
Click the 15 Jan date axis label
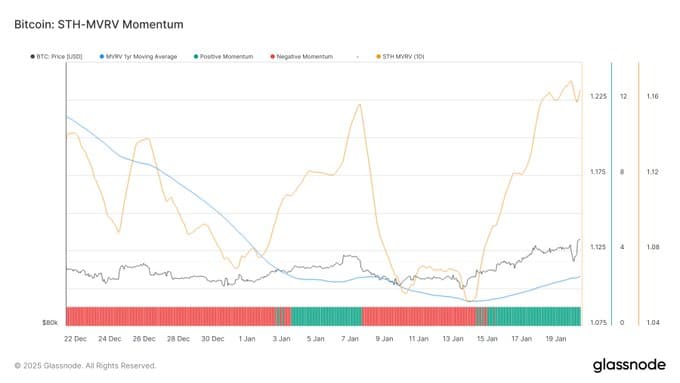click(x=487, y=339)
